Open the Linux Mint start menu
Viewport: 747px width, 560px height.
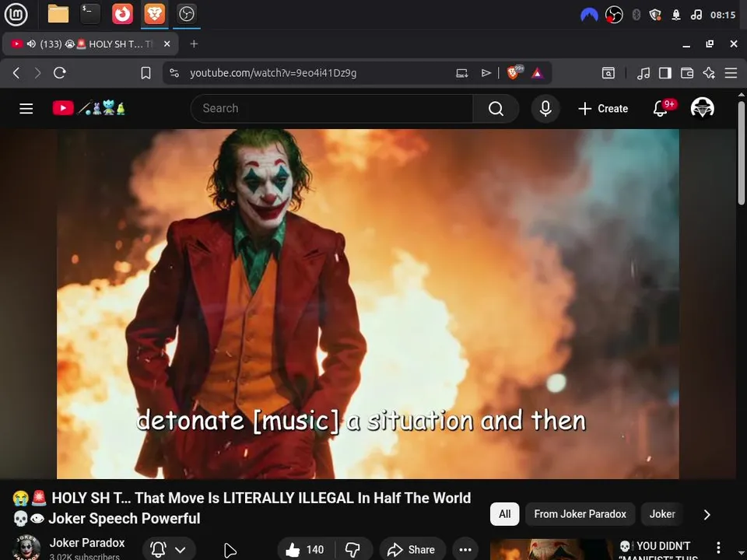pyautogui.click(x=16, y=14)
